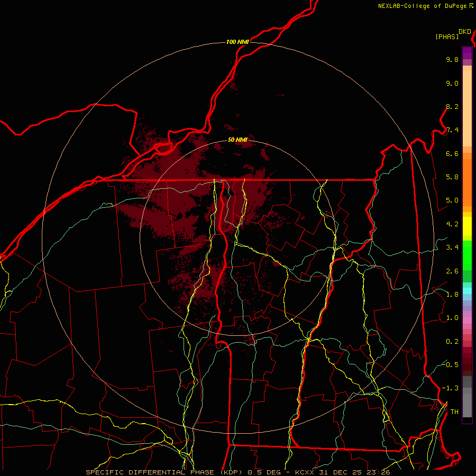Click the 3.4 scale value
476x476 pixels.
(452, 248)
